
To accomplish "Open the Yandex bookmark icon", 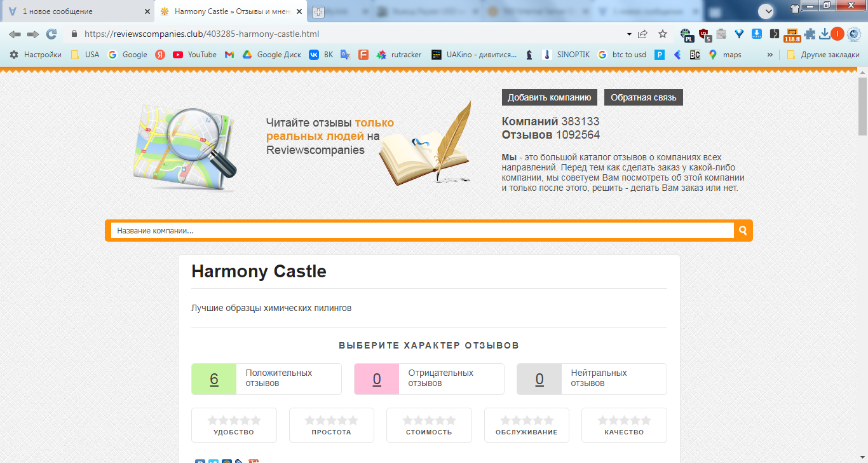I will pos(160,55).
